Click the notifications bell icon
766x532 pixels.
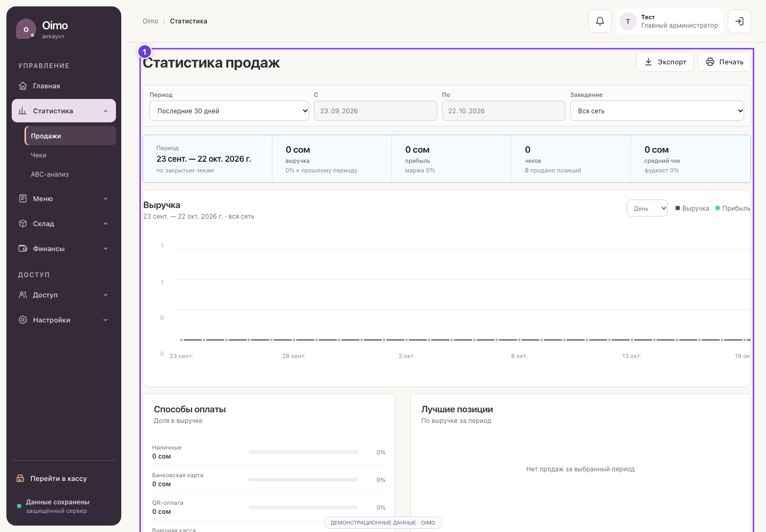(x=600, y=21)
